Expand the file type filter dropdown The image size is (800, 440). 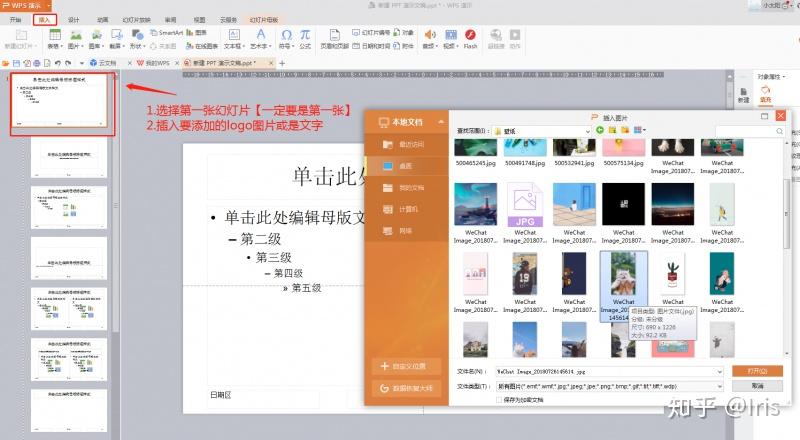pos(719,386)
